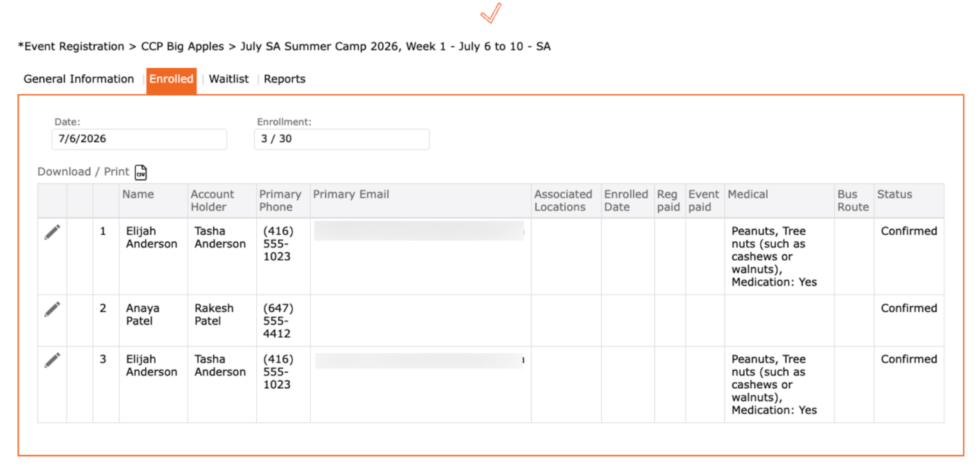Open pencil editor for row 3 entry
The image size is (980, 470).
pos(52,360)
